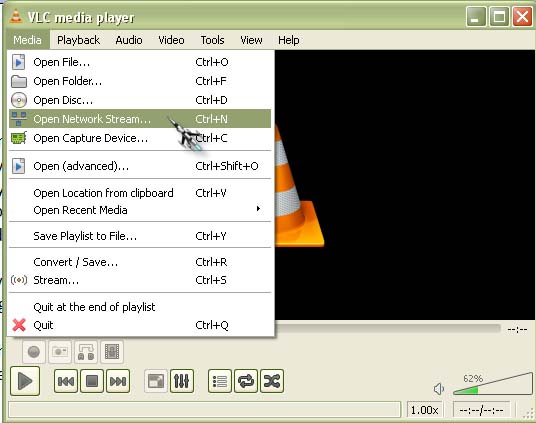This screenshot has width=536, height=423.
Task: Choose Open Folder... menu entry
Action: coord(139,81)
